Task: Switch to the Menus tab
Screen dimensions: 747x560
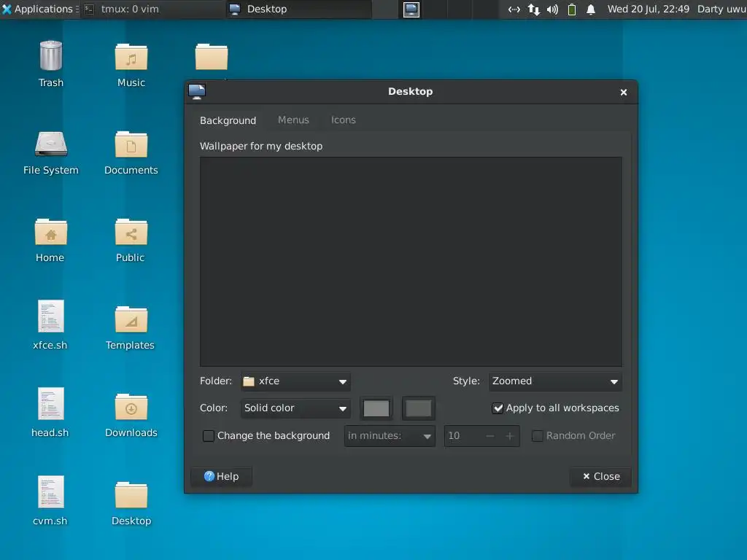Action: click(293, 120)
